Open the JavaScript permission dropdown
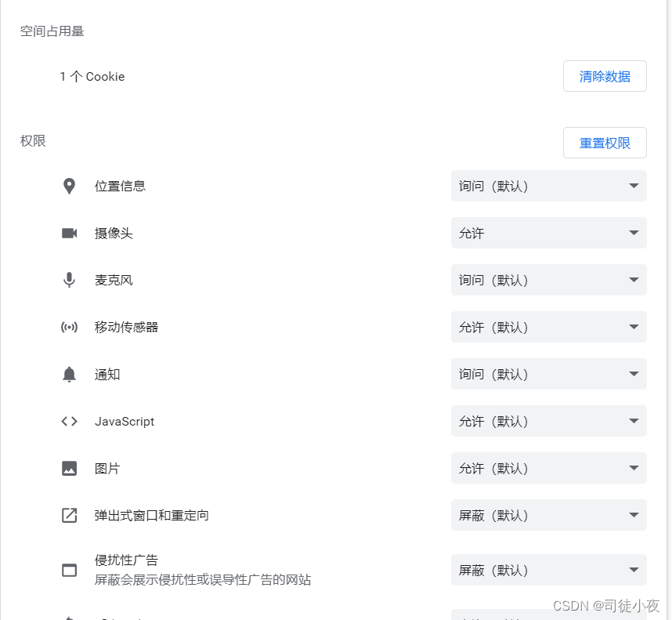 (x=548, y=421)
